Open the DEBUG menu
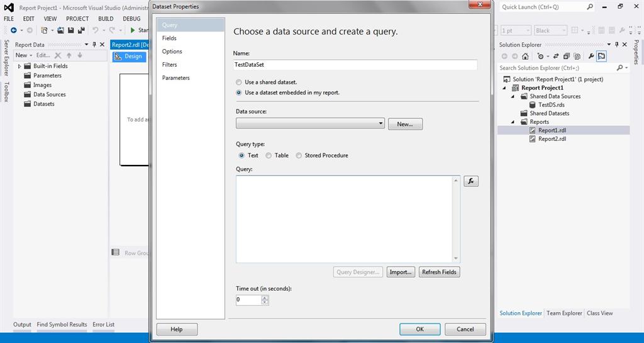The image size is (644, 343). [131, 18]
